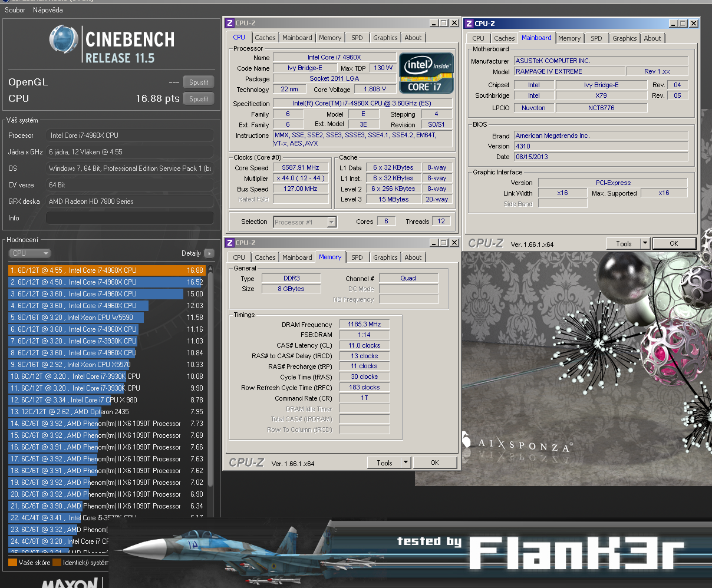The width and height of the screenshot is (712, 588).
Task: Click the Core Voltage 1.808 V value
Action: [x=375, y=89]
